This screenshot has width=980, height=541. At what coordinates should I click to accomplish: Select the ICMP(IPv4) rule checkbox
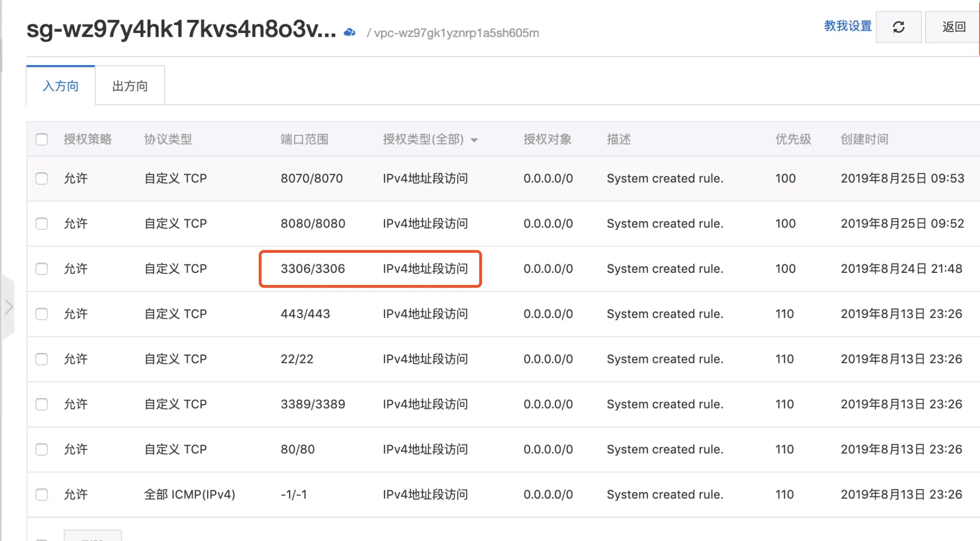pyautogui.click(x=42, y=495)
